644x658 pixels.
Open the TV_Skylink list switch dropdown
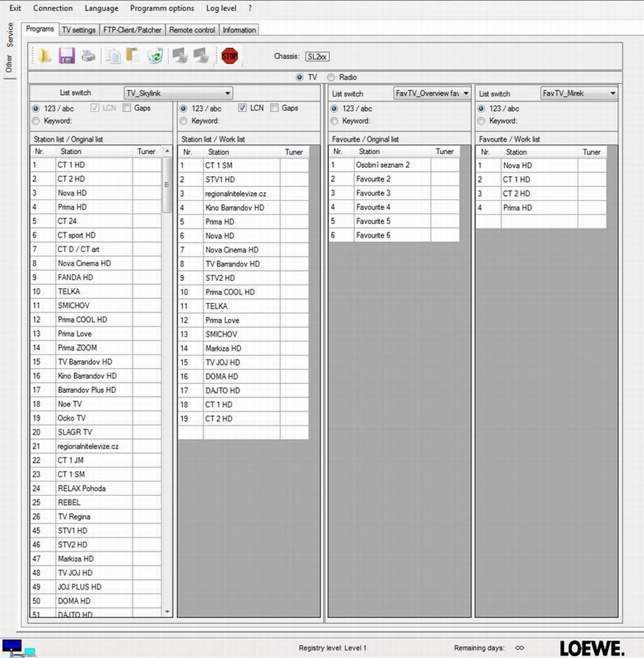coord(227,93)
